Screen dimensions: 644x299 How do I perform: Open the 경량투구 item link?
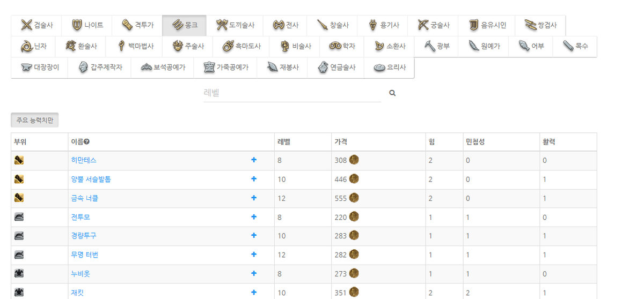84,236
